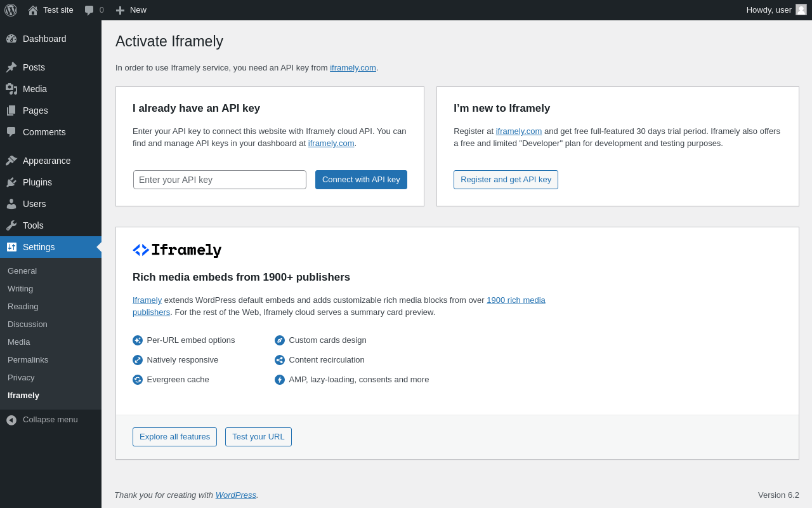812x508 pixels.
Task: Select the Discussion settings submenu item
Action: (x=27, y=324)
